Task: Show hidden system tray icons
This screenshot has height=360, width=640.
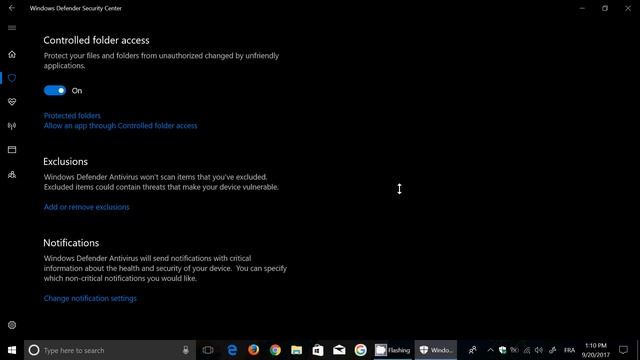Action: tap(490, 350)
